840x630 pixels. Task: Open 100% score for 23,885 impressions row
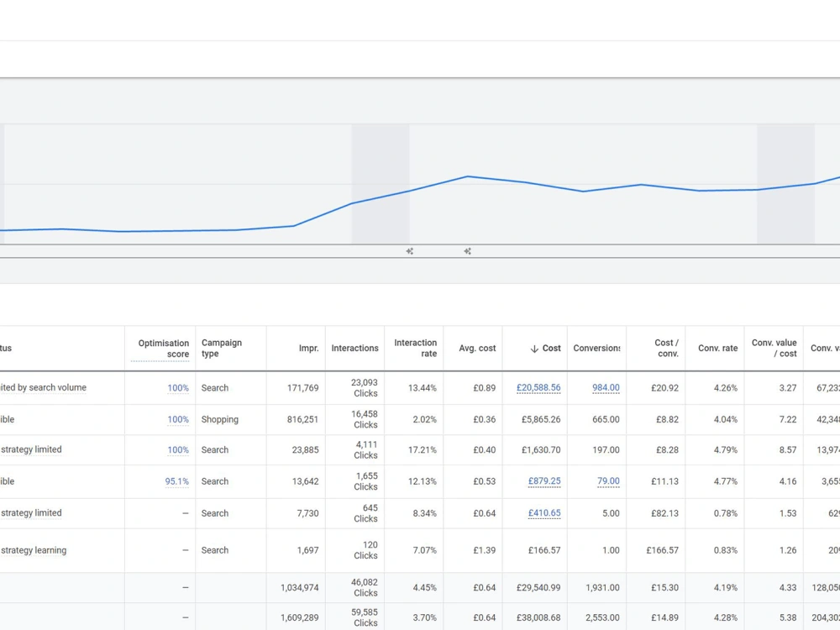point(178,450)
